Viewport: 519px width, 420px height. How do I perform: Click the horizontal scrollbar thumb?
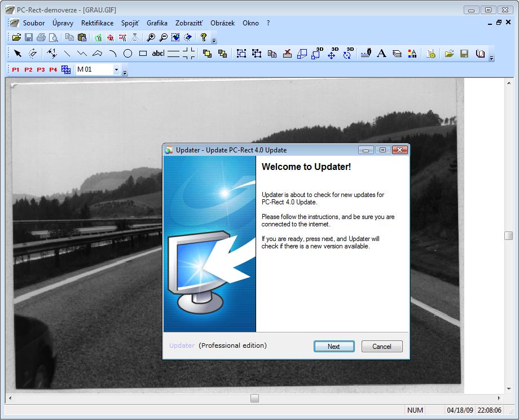(254, 398)
